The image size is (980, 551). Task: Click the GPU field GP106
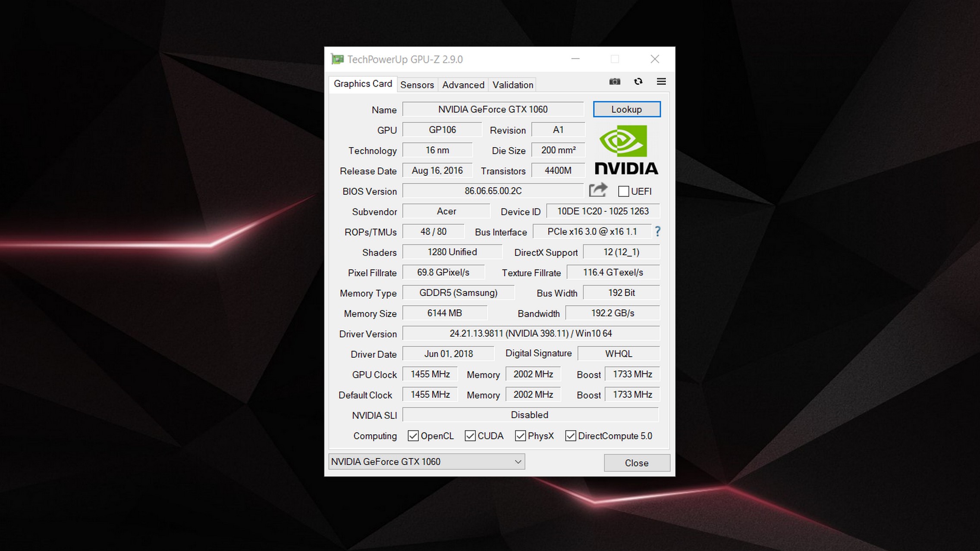pyautogui.click(x=442, y=129)
